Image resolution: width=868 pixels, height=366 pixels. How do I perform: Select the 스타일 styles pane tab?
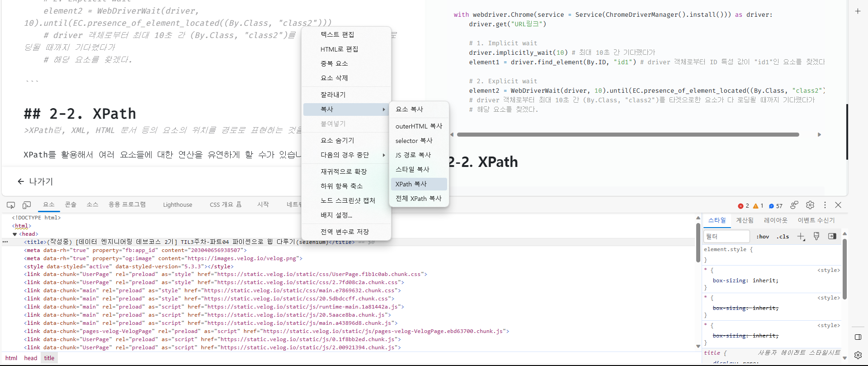coord(717,220)
